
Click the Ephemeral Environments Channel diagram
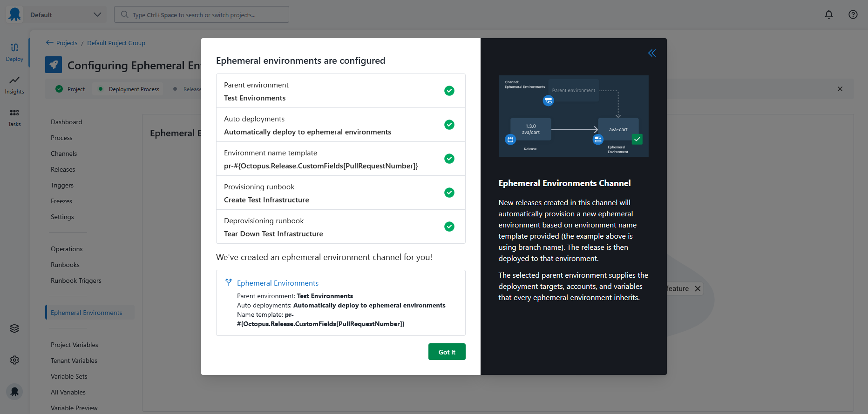coord(573,116)
